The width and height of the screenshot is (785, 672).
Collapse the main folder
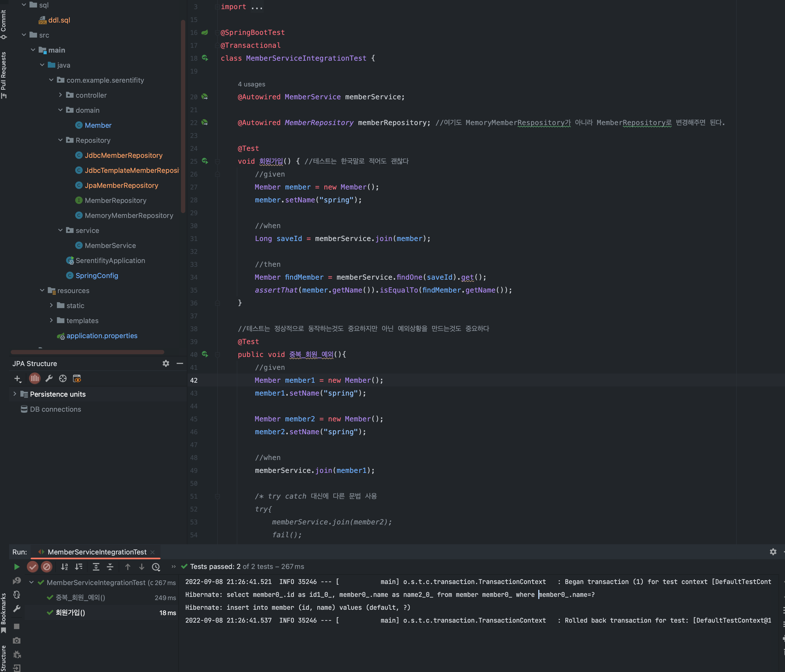[33, 50]
